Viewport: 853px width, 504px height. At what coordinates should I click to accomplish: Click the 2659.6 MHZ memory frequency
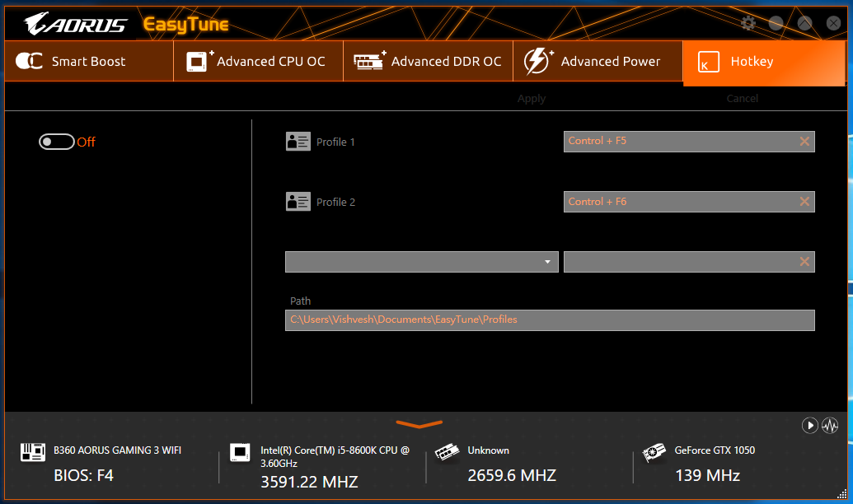[x=512, y=476]
